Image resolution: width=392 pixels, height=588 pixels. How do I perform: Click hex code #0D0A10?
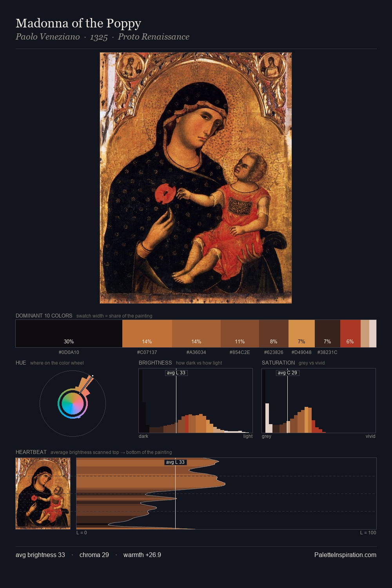pos(69,352)
